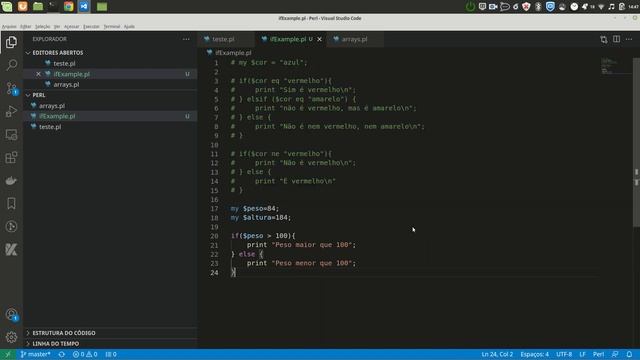Open master branch selector in status bar
Image resolution: width=640 pixels, height=360 pixels.
tap(36, 354)
